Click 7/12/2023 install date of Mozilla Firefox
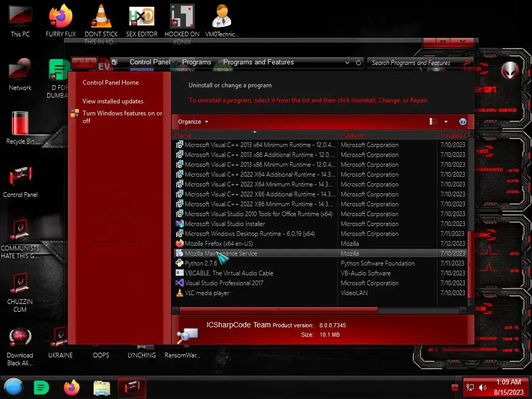Viewport: 532px width, 399px height. [453, 243]
